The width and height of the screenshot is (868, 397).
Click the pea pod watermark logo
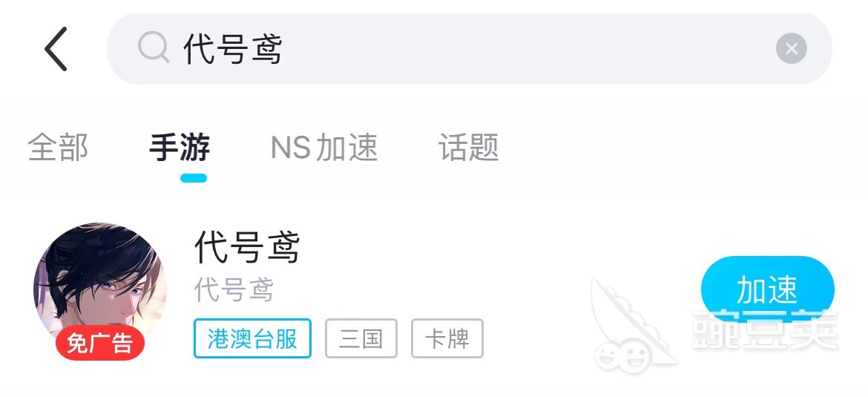coord(631,327)
